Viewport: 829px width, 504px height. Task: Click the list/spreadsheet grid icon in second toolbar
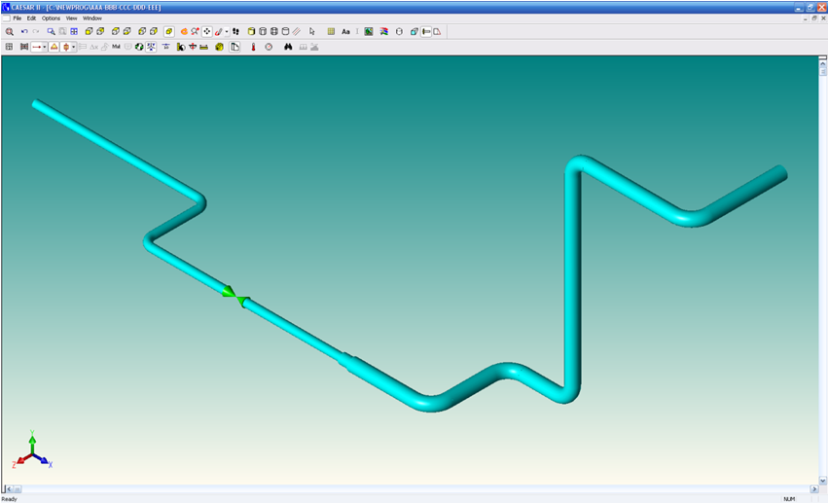9,47
